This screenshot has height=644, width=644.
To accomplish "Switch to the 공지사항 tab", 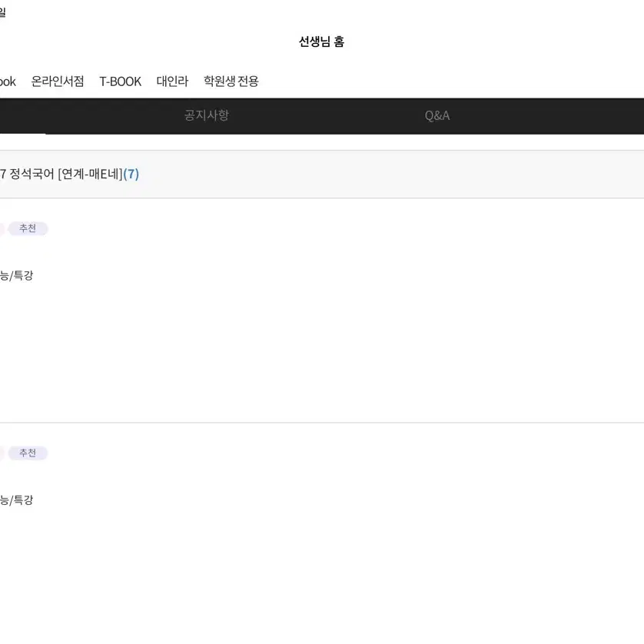I will [207, 115].
